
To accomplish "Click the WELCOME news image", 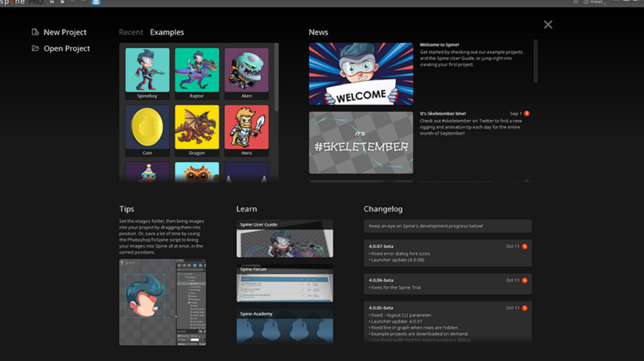I will click(x=361, y=74).
